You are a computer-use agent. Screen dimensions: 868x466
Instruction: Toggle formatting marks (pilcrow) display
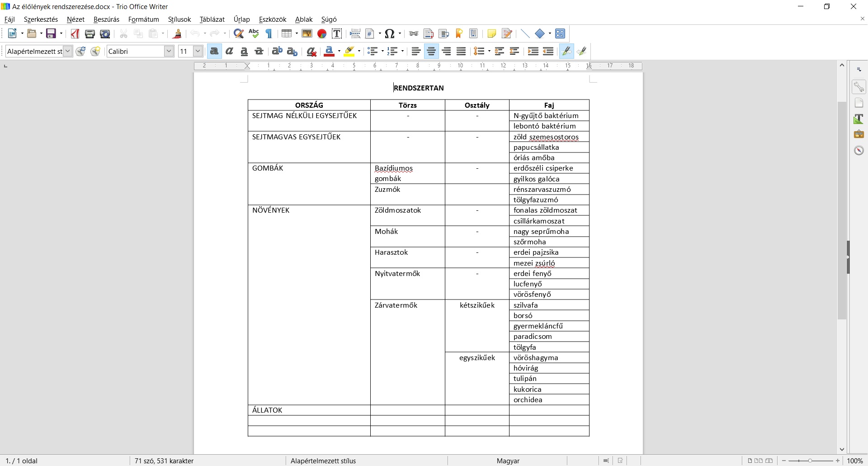pyautogui.click(x=269, y=34)
